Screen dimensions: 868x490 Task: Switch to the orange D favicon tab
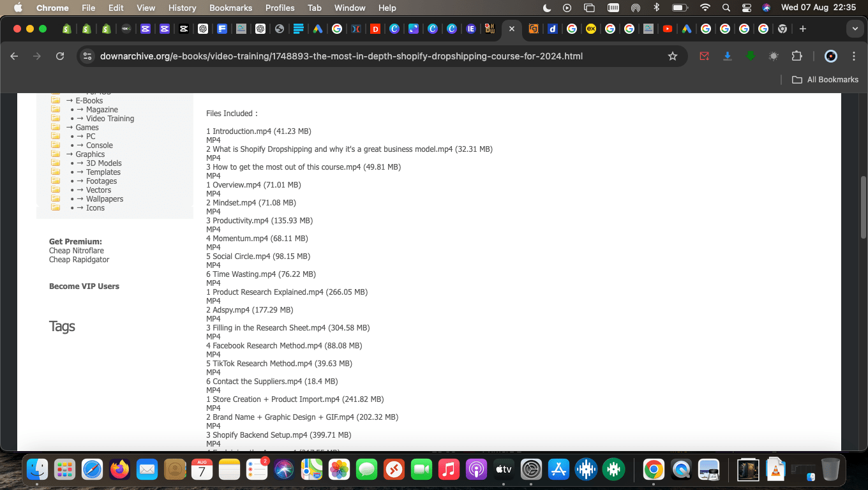click(x=375, y=29)
